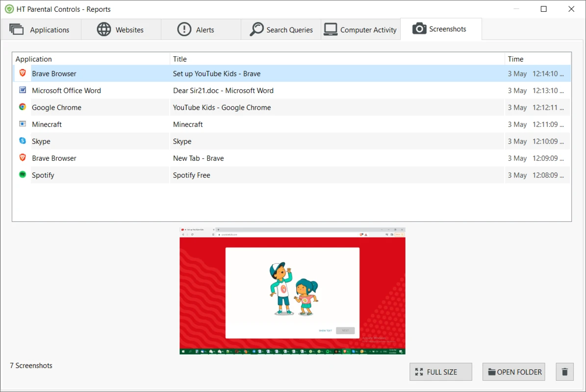
Task: Click the Minecraft row icon
Action: [23, 124]
